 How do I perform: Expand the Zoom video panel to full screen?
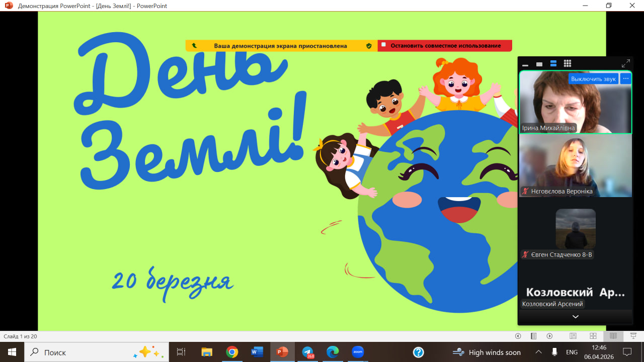pos(625,64)
